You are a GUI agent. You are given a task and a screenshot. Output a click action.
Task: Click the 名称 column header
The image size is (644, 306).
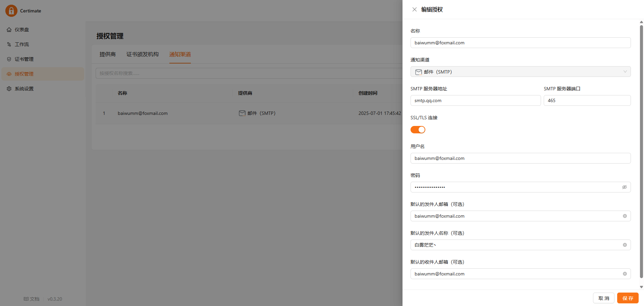coord(122,93)
